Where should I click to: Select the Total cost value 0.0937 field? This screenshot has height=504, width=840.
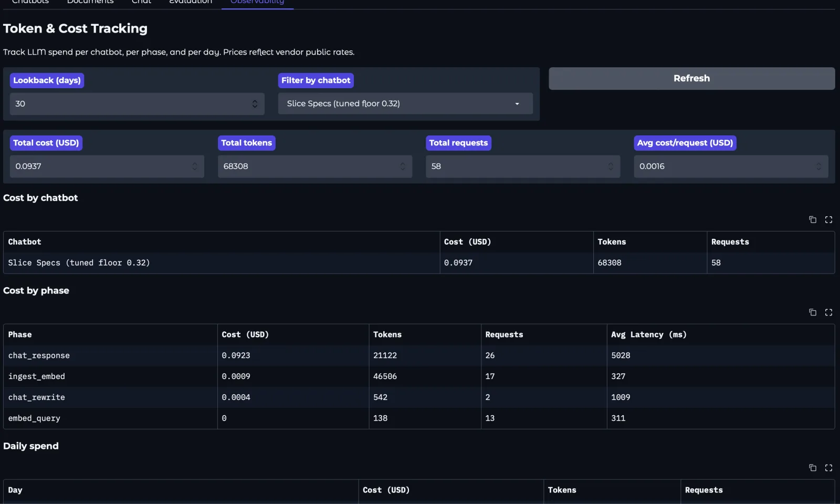(x=107, y=166)
